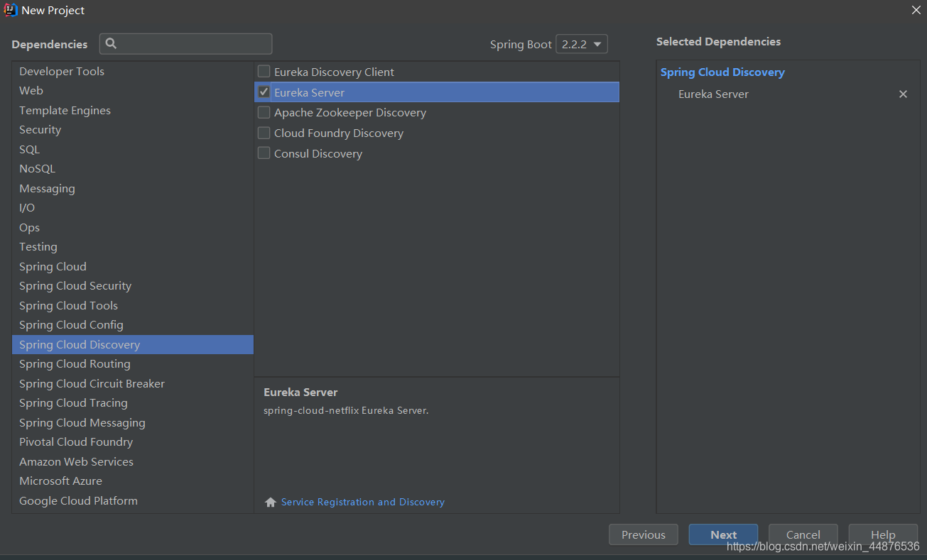927x560 pixels.
Task: Select the Google Cloud Platform category
Action: [133, 500]
